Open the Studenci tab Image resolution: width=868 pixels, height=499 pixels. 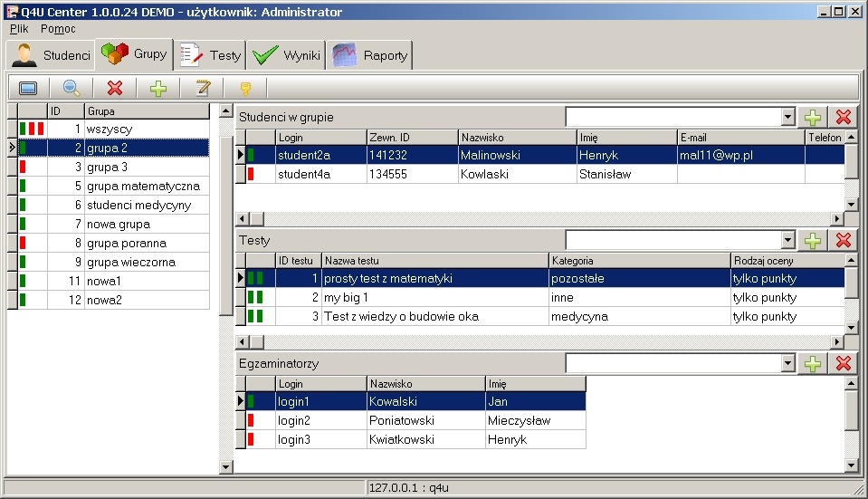51,55
